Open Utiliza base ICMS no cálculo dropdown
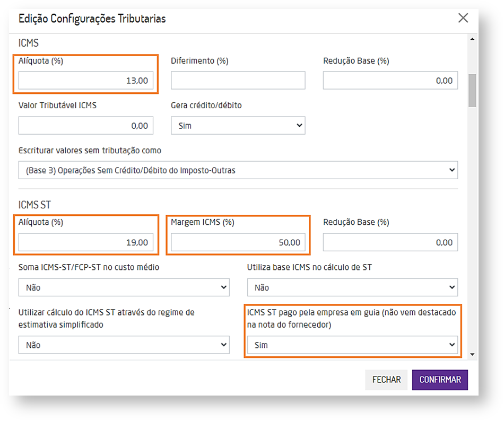The width and height of the screenshot is (504, 421). click(352, 287)
